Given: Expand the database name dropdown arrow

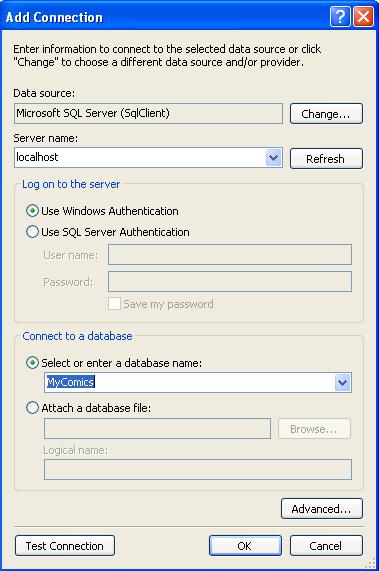Looking at the screenshot, I should coord(343,382).
